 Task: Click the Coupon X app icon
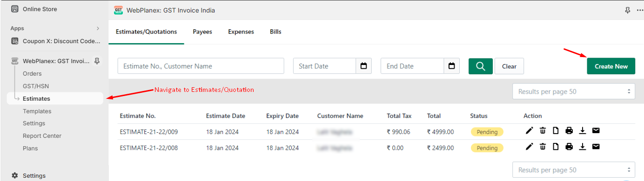[15, 41]
